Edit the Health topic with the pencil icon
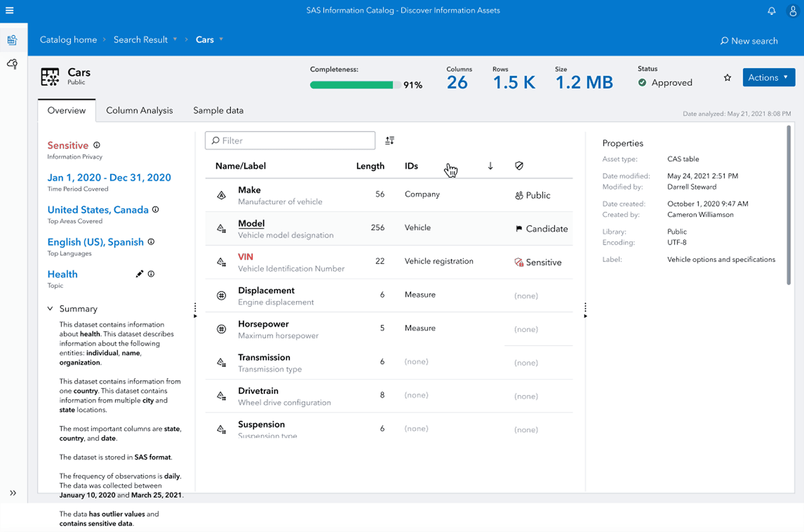 [139, 273]
